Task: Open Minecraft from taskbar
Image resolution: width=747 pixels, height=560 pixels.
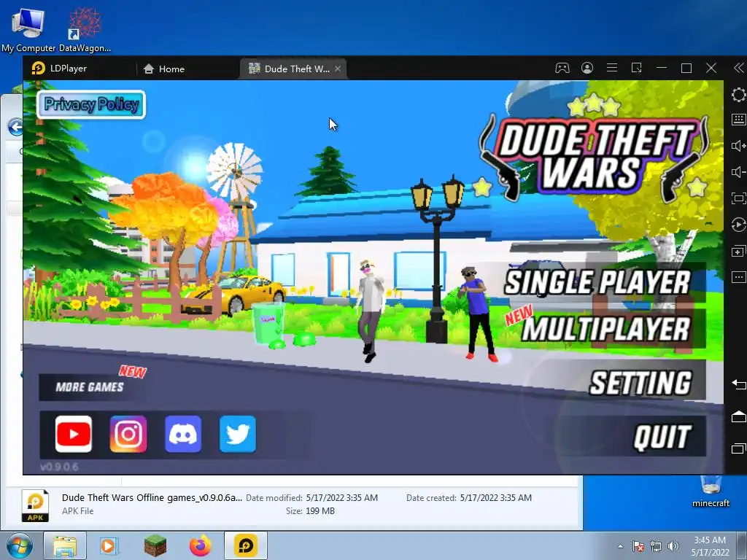Action: pos(155,545)
